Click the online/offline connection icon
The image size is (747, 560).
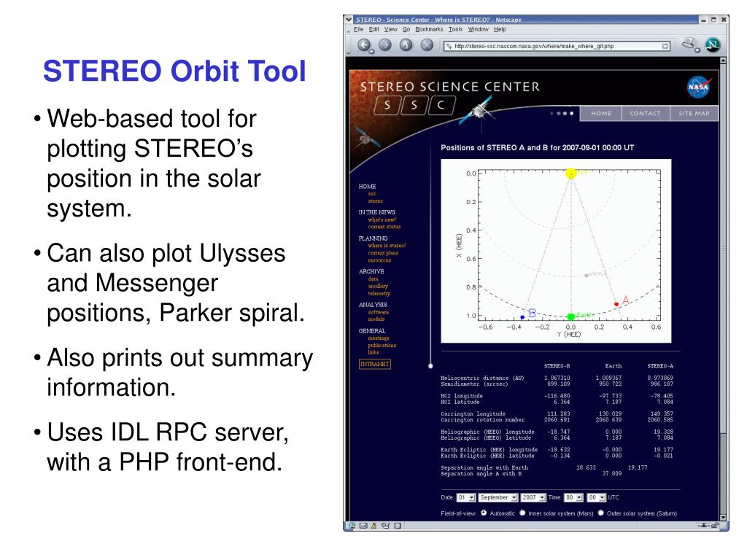point(704,526)
